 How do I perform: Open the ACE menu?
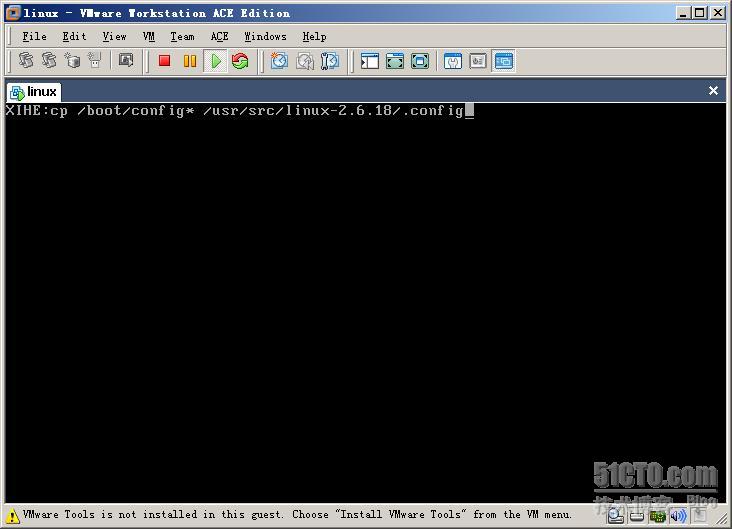click(219, 36)
